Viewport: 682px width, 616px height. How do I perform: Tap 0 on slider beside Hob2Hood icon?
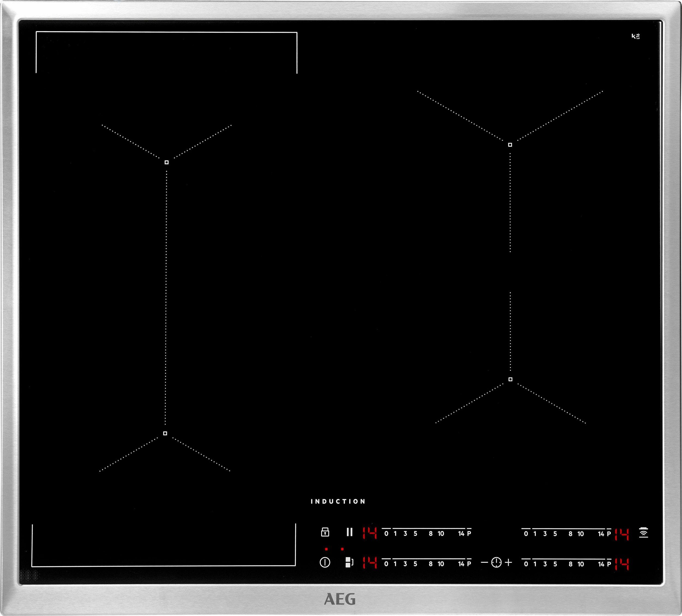click(526, 534)
